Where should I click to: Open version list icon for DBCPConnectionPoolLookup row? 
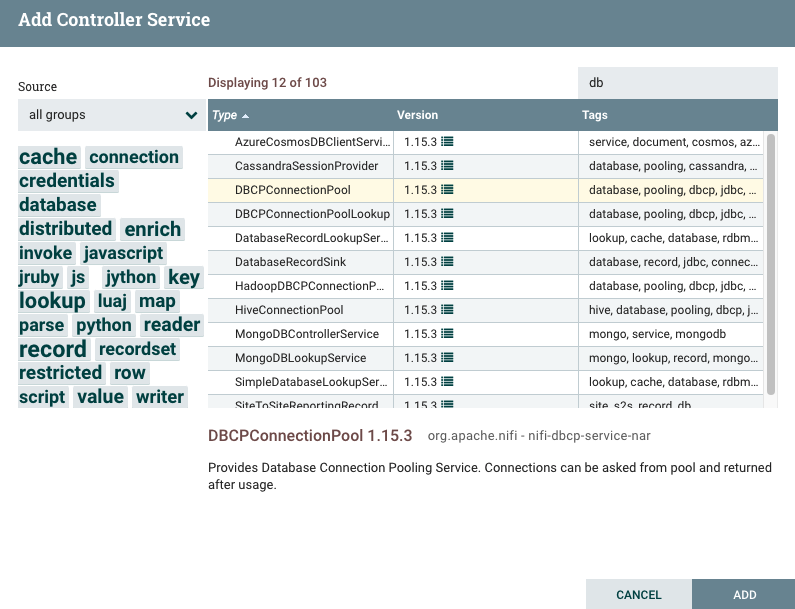[x=447, y=214]
